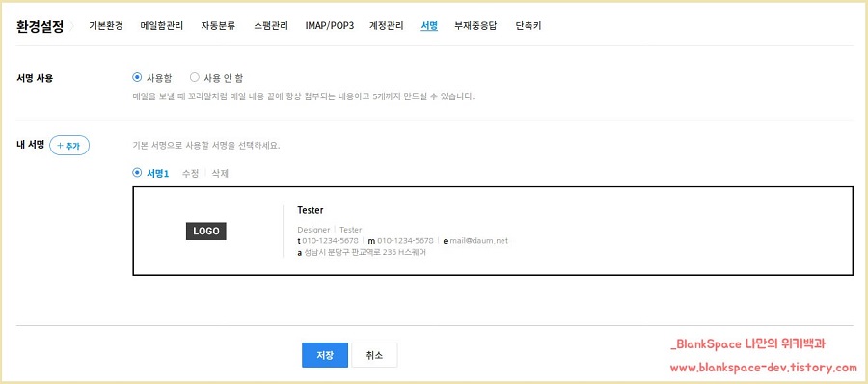Image resolution: width=868 pixels, height=384 pixels.
Task: Save settings with the 저장 button
Action: (325, 355)
